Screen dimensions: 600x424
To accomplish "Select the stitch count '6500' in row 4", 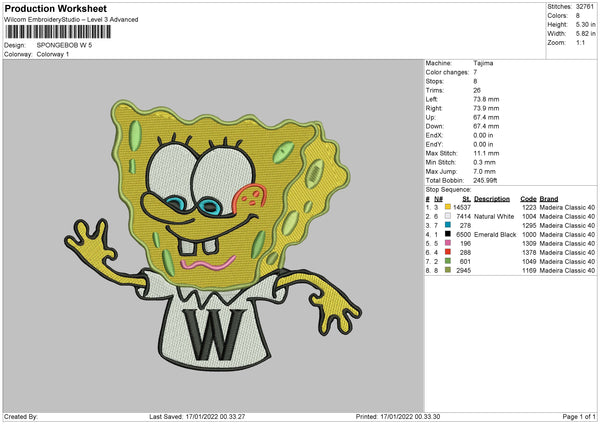I will click(463, 235).
